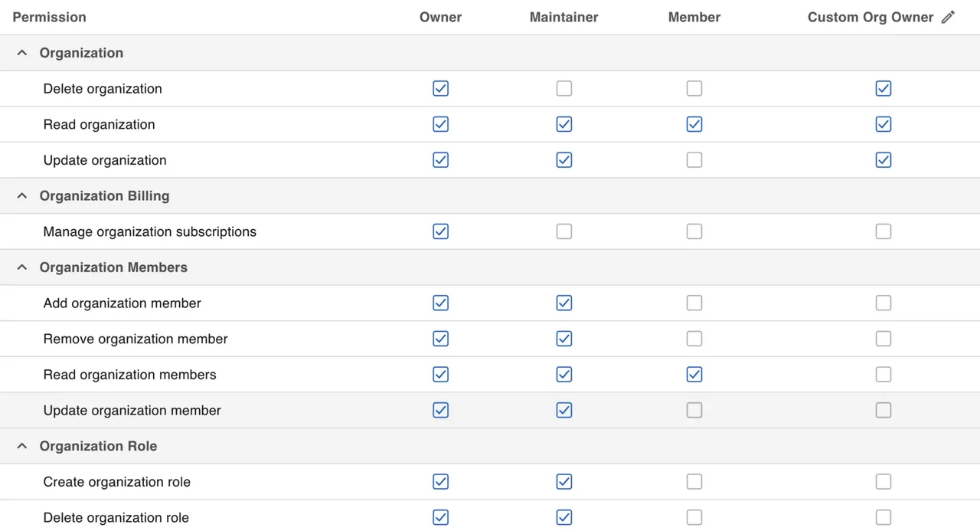Uncheck Owner for Update organization member
Image resolution: width=980 pixels, height=531 pixels.
click(x=440, y=411)
